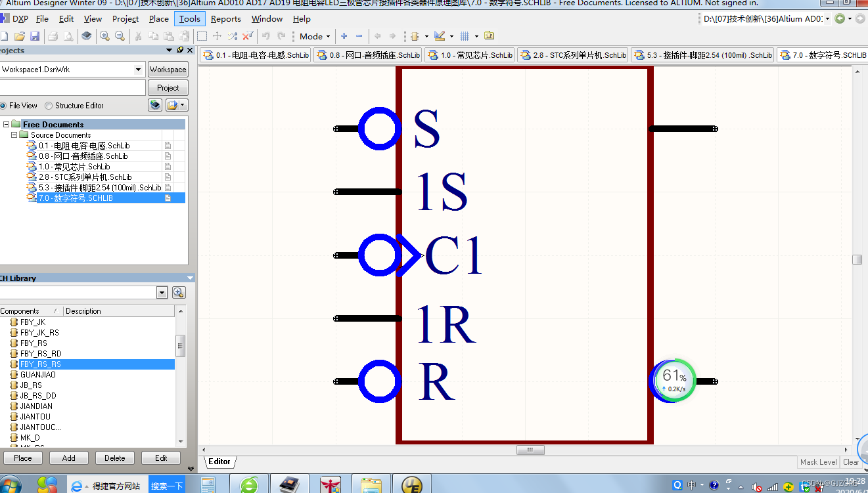
Task: Open the grid settings icon in toolbar
Action: coord(465,36)
